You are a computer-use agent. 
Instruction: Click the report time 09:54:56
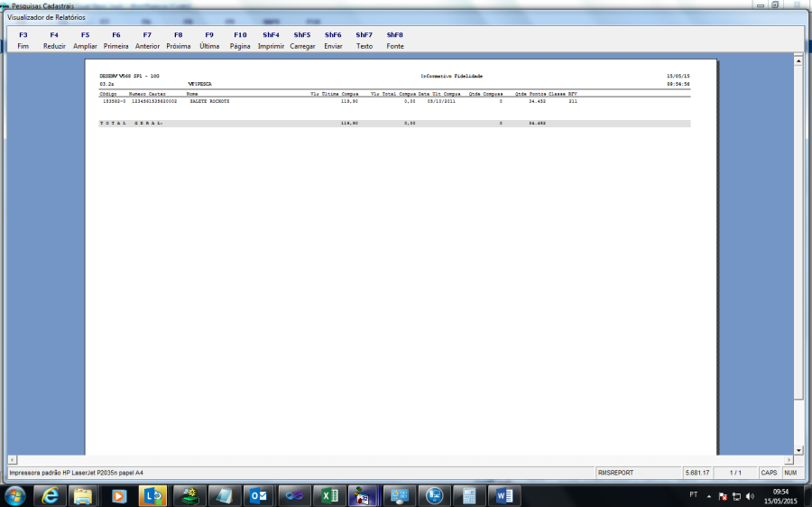[678, 84]
